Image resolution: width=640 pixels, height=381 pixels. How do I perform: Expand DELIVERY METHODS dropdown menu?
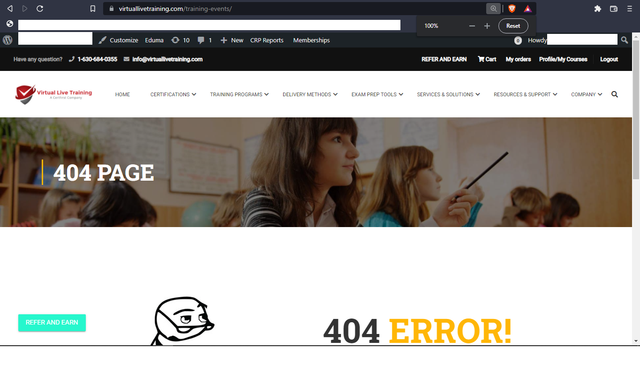click(310, 94)
